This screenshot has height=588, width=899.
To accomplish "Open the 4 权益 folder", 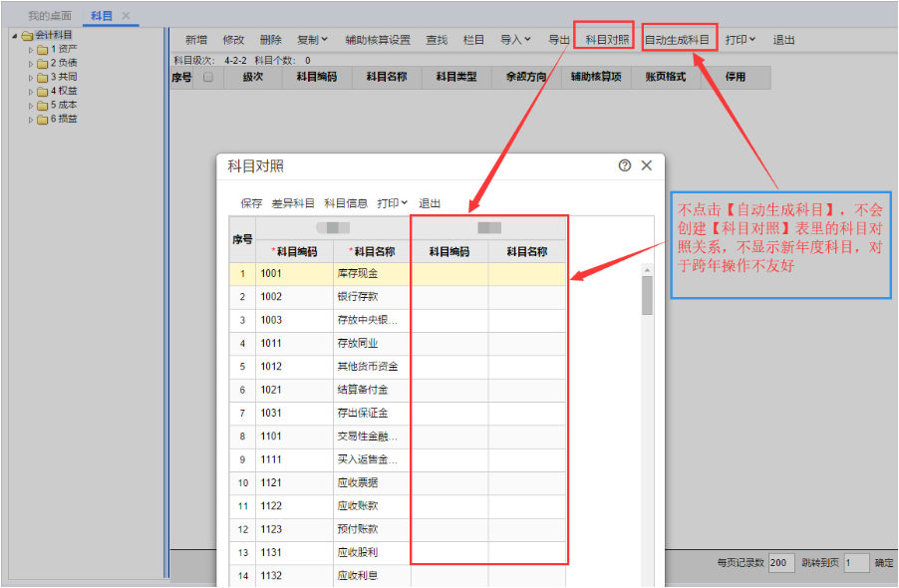I will 58,91.
